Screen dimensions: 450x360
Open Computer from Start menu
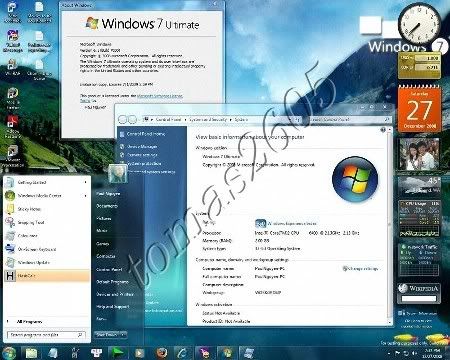(x=106, y=256)
